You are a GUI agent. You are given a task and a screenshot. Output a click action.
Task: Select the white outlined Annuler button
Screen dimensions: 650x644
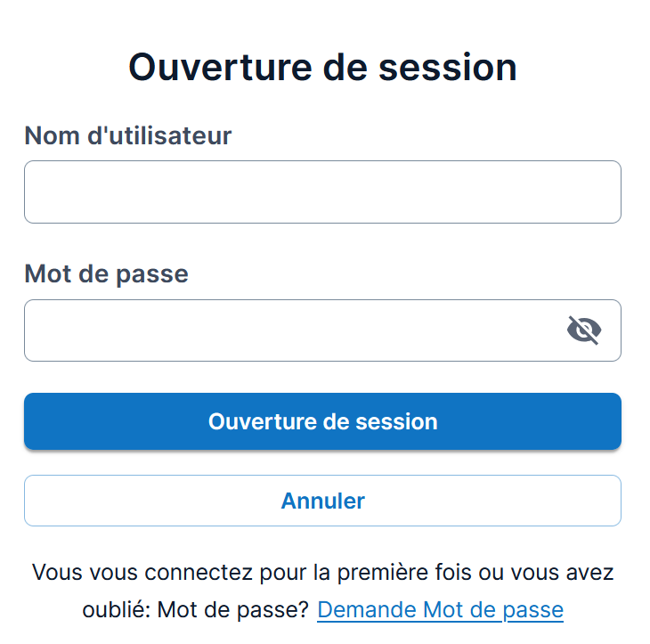(x=322, y=501)
